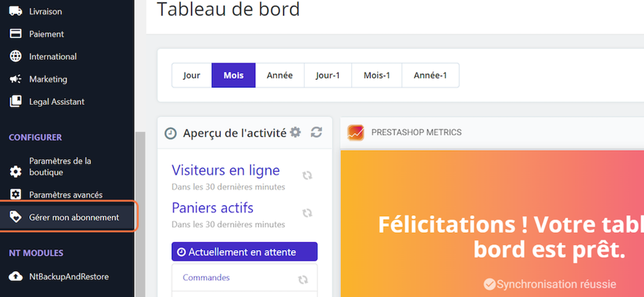Select the Année period
Image resolution: width=644 pixels, height=297 pixels.
point(280,75)
